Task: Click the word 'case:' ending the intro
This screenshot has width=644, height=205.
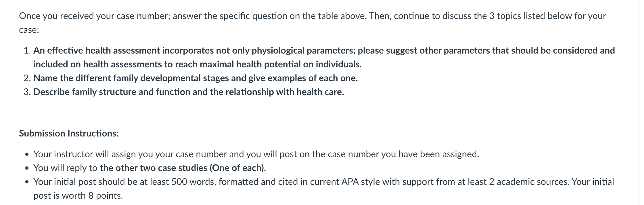Action: tap(29, 30)
